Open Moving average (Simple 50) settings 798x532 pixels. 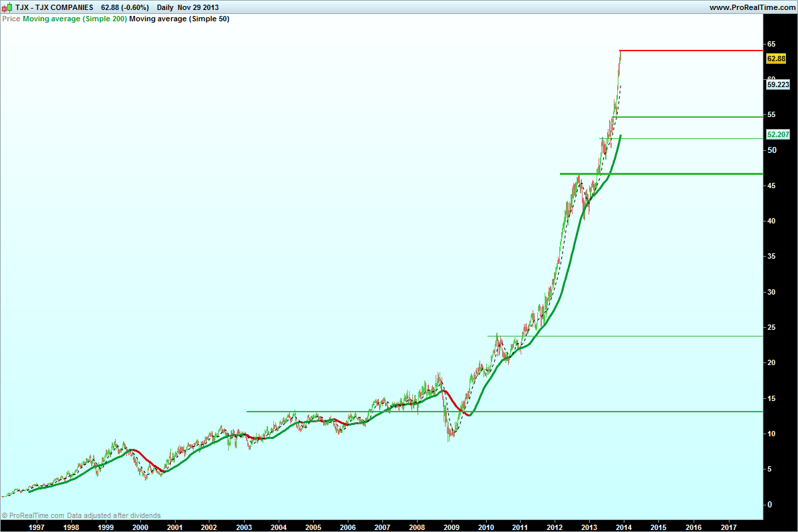coord(180,19)
